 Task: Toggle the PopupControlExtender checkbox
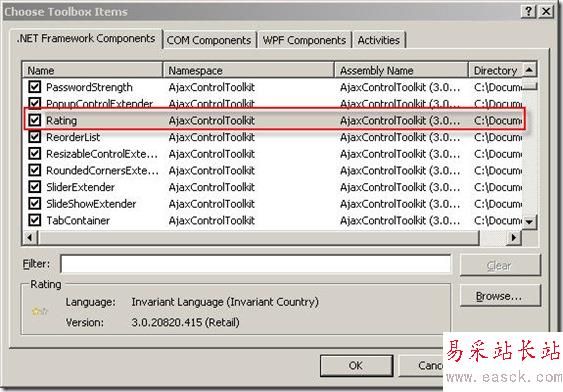point(34,103)
